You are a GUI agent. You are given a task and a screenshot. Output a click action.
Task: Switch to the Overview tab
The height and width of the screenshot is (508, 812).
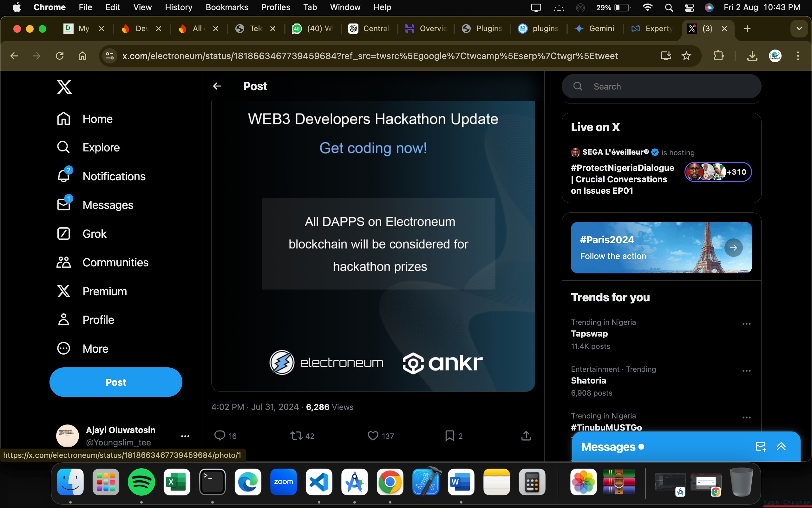[426, 29]
